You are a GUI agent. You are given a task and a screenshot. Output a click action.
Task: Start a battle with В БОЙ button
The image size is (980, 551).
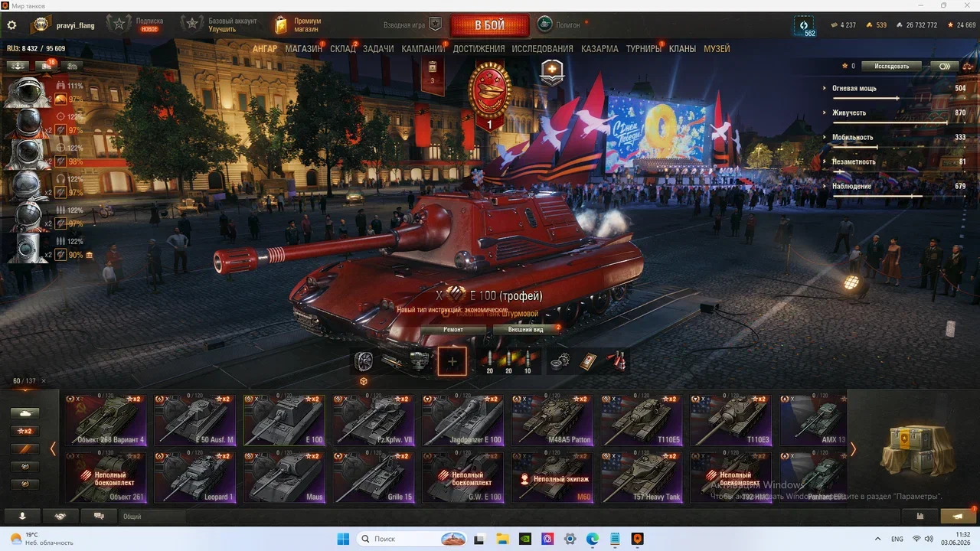coord(489,25)
